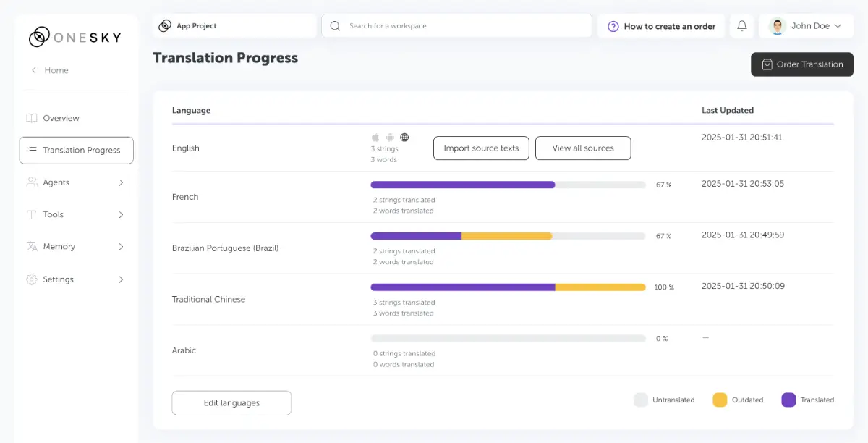Click the Import source texts button
Viewport: 868px width, 443px height.
click(x=481, y=148)
